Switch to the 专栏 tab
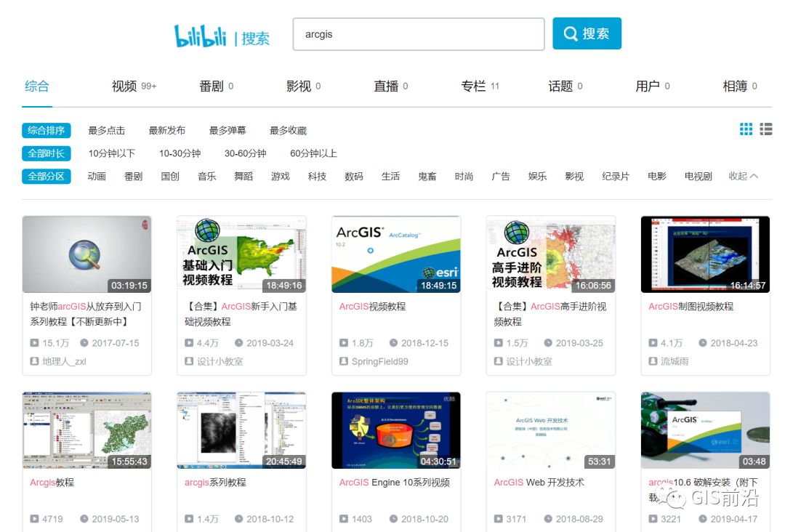Image resolution: width=785 pixels, height=532 pixels. coord(480,86)
